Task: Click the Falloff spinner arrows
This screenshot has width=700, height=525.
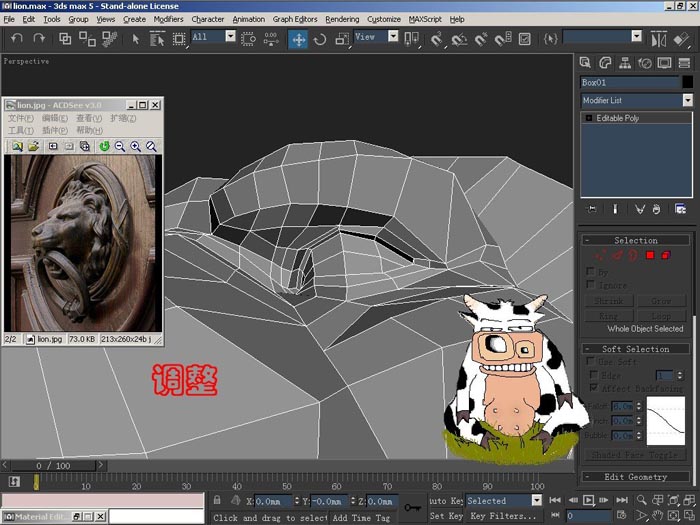Action: (x=639, y=406)
